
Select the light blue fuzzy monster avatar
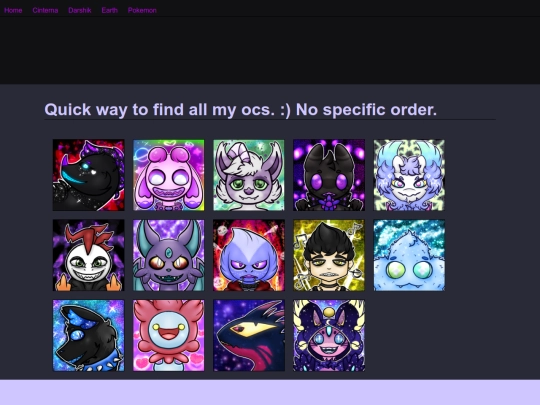click(409, 255)
